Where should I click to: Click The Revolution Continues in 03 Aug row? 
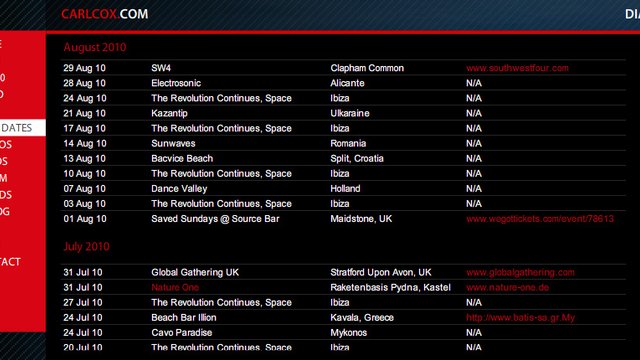pos(221,204)
